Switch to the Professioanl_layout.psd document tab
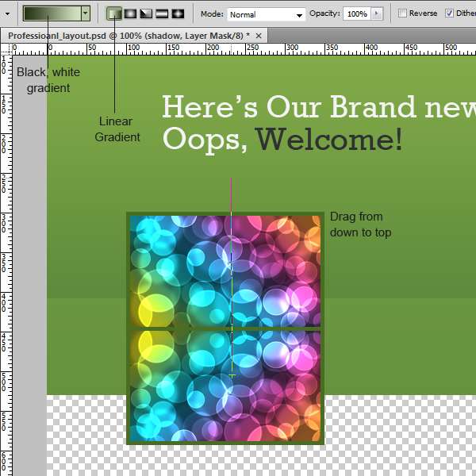476x476 pixels. coord(127,36)
